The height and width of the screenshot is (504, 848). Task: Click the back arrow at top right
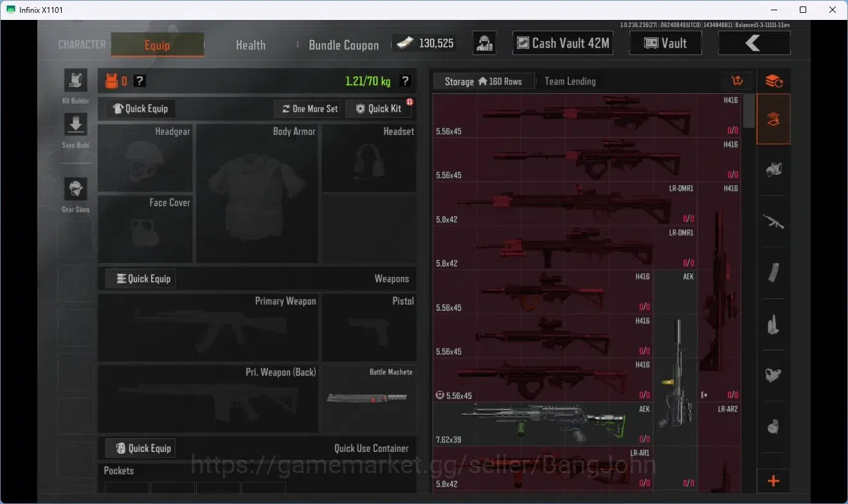pos(754,43)
